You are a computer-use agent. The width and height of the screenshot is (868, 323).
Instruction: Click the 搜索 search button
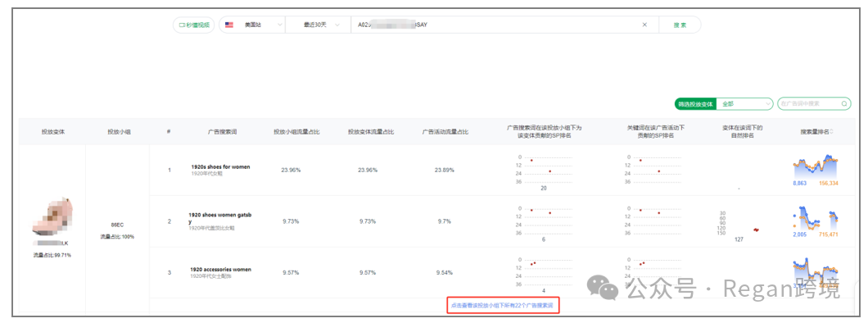pos(680,25)
